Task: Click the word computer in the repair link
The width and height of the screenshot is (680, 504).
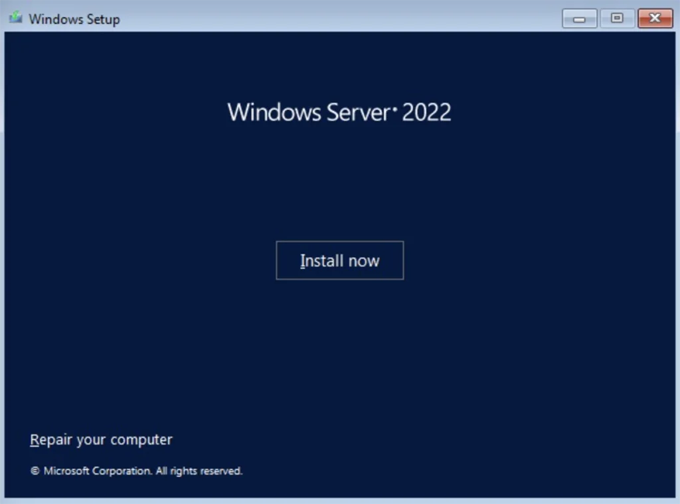Action: [x=140, y=440]
